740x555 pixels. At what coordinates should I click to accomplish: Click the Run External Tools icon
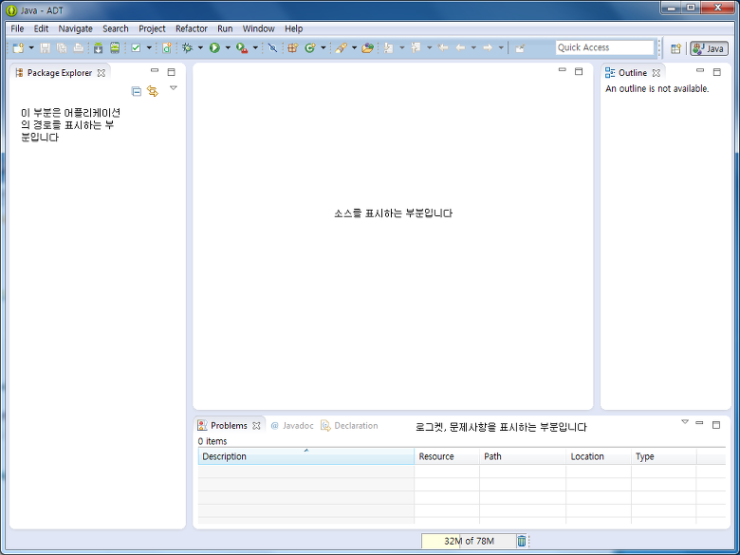pyautogui.click(x=242, y=48)
